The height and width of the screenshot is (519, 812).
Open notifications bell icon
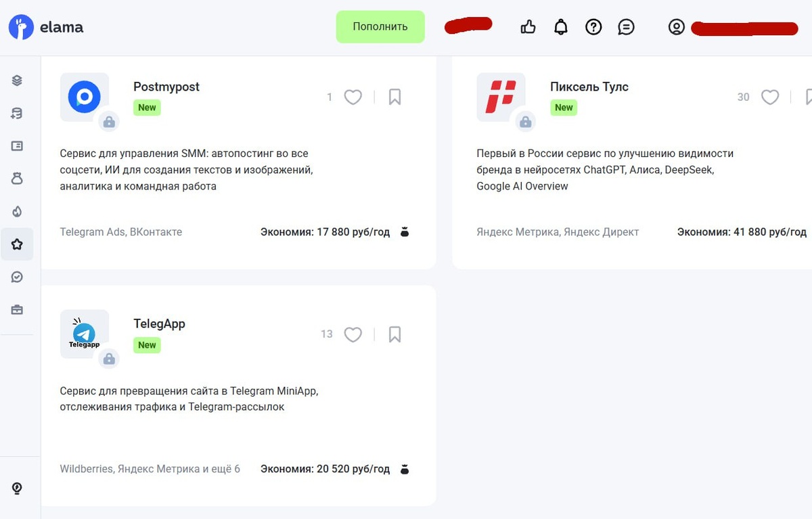click(x=561, y=27)
